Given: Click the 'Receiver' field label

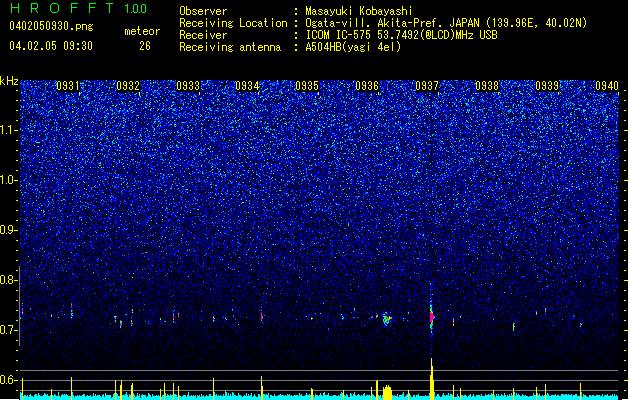Looking at the screenshot, I should (203, 35).
